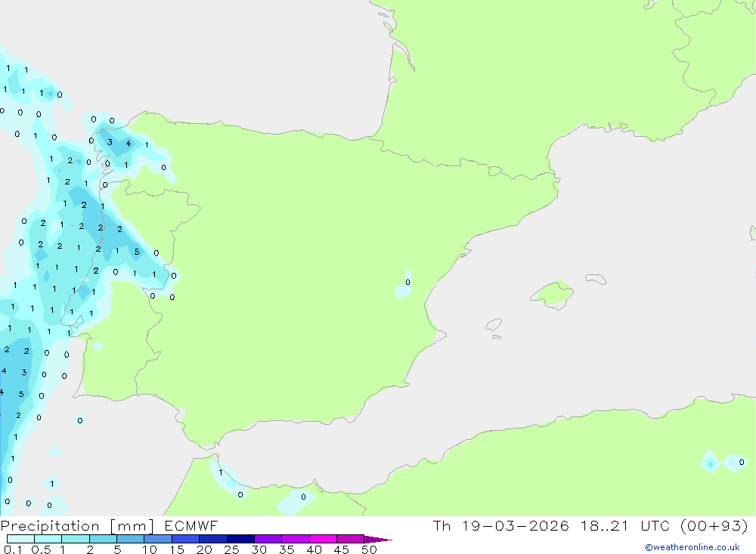Click the "18..21 UTC" time range text

tap(625, 526)
